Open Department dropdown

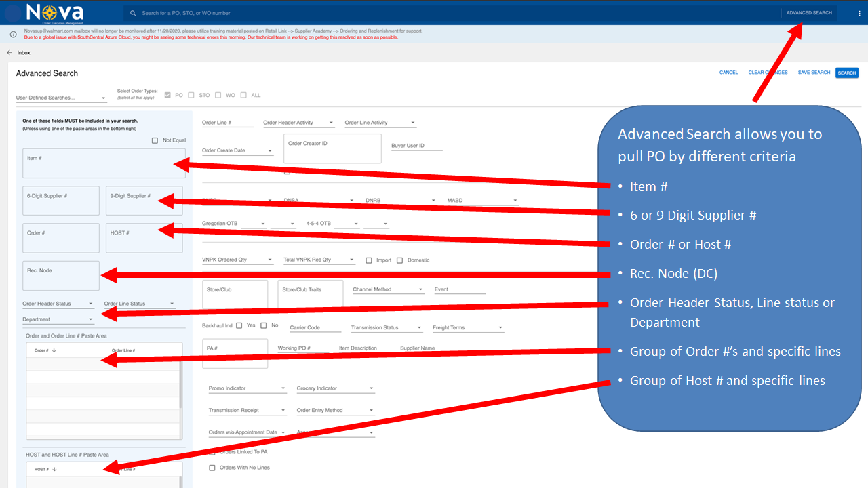58,319
